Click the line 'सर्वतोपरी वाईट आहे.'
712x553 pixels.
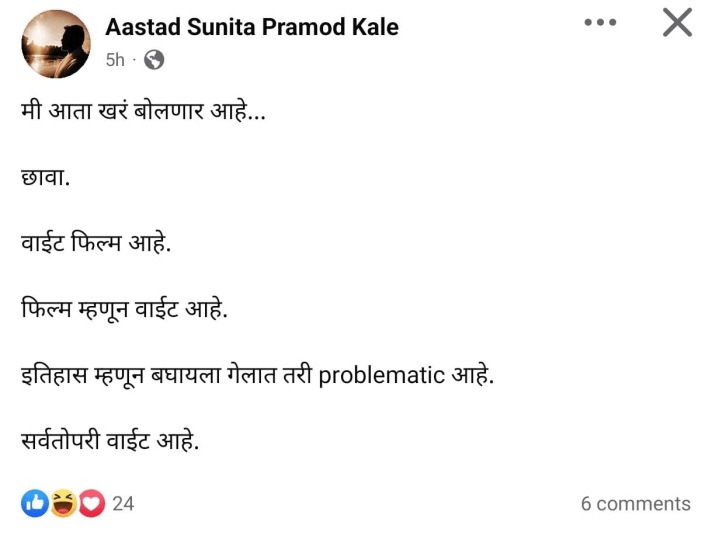click(110, 441)
